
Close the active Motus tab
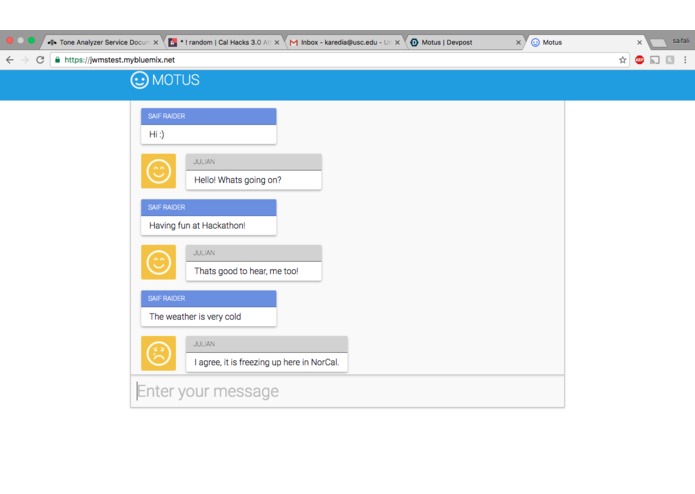tap(639, 43)
